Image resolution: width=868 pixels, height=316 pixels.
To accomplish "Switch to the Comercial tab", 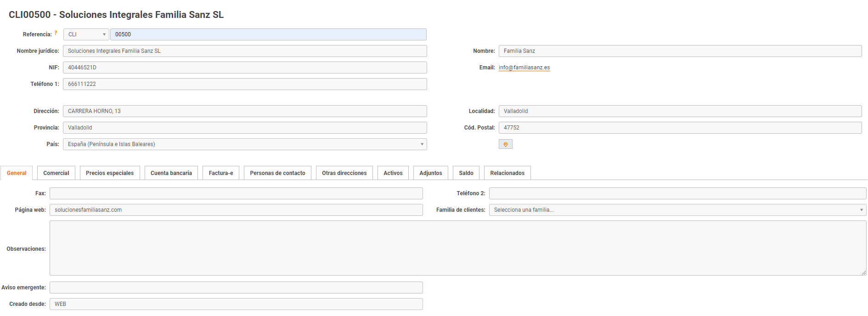I will 56,173.
